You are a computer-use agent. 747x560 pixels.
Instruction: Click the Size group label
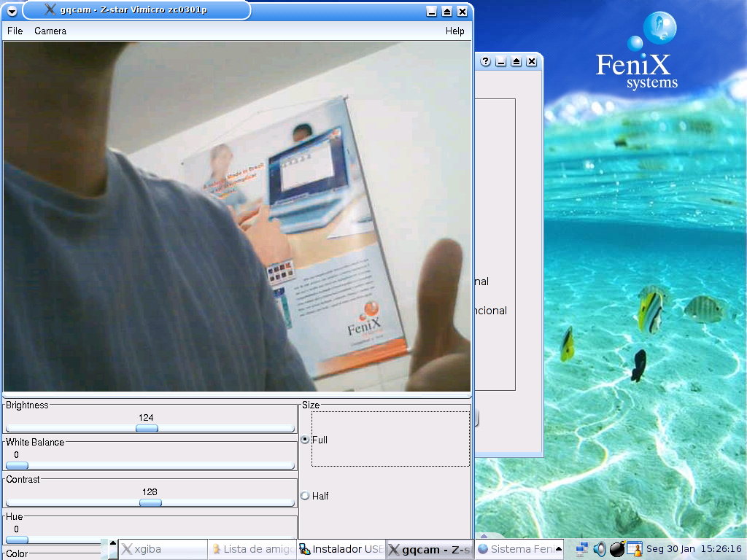tap(311, 405)
